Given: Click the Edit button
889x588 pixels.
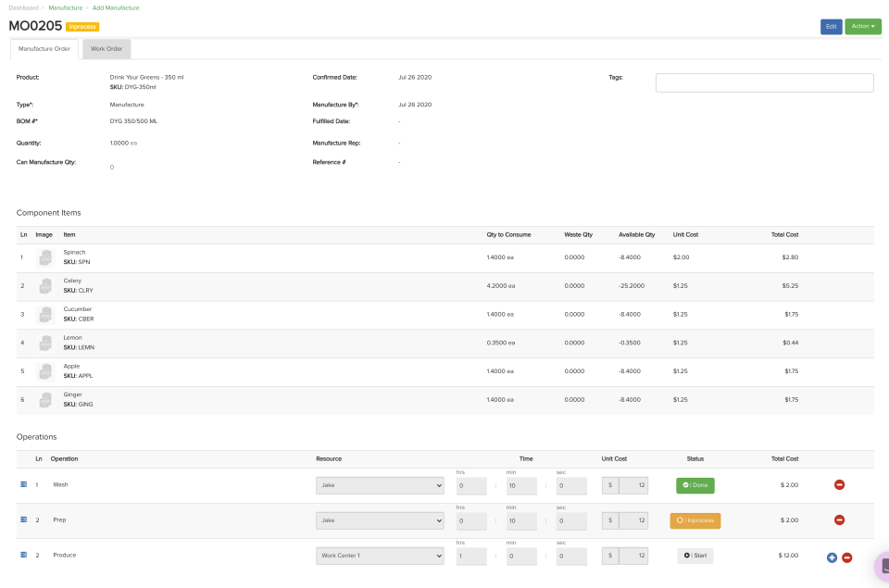Looking at the screenshot, I should [x=830, y=26].
